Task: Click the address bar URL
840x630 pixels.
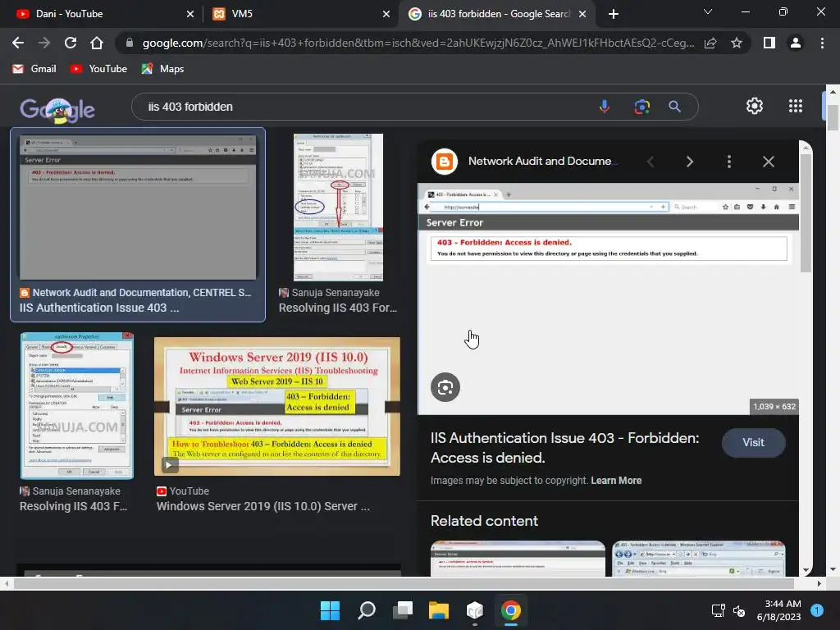Action: [x=418, y=43]
